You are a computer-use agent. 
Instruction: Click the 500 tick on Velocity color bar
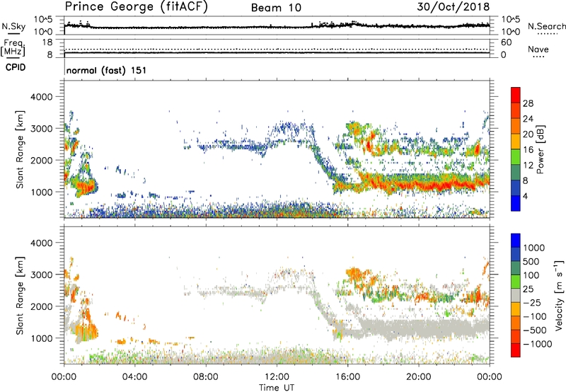point(531,262)
